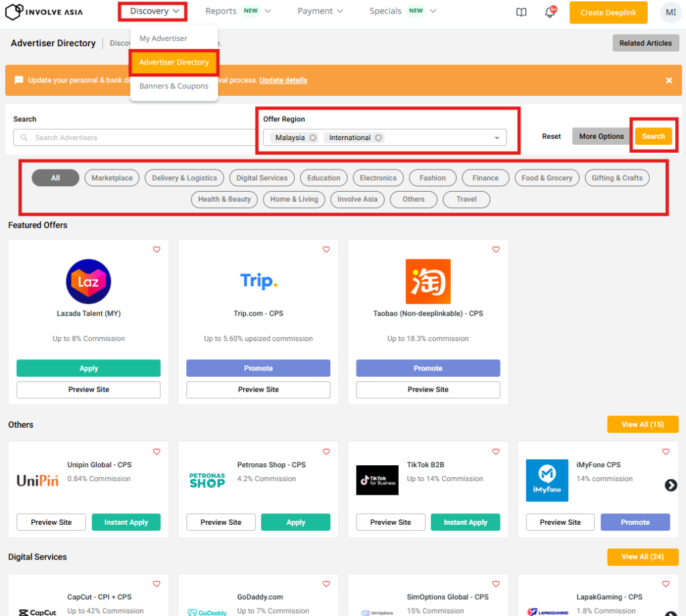Close the orange update details banner

pyautogui.click(x=669, y=80)
